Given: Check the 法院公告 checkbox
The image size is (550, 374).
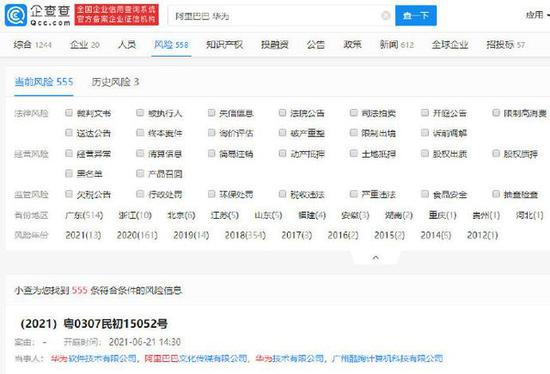Looking at the screenshot, I should tap(282, 113).
